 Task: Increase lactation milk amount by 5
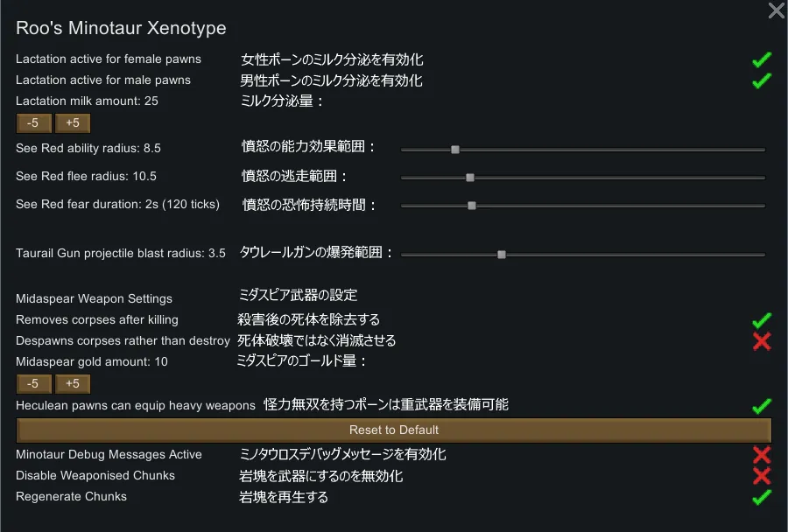(x=73, y=122)
